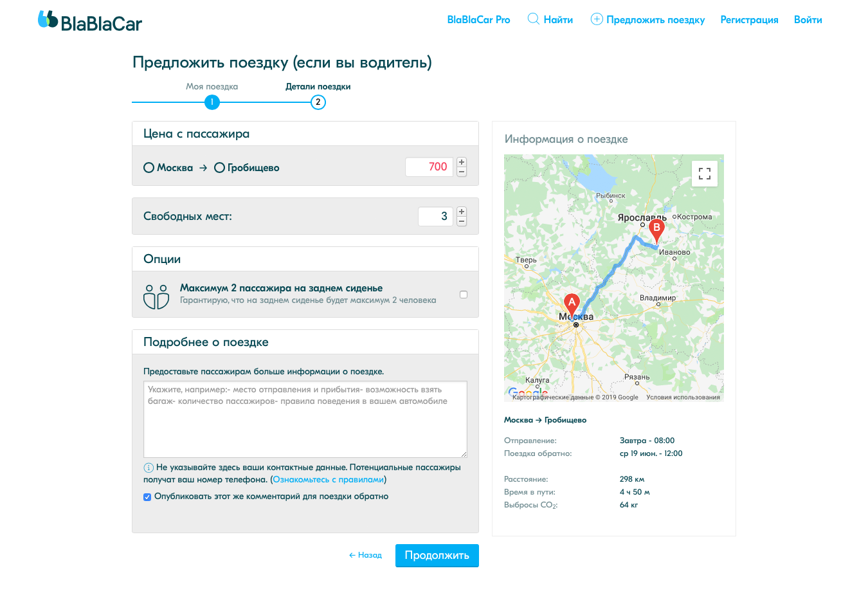Go to step 1 Моя поездка

(x=212, y=102)
